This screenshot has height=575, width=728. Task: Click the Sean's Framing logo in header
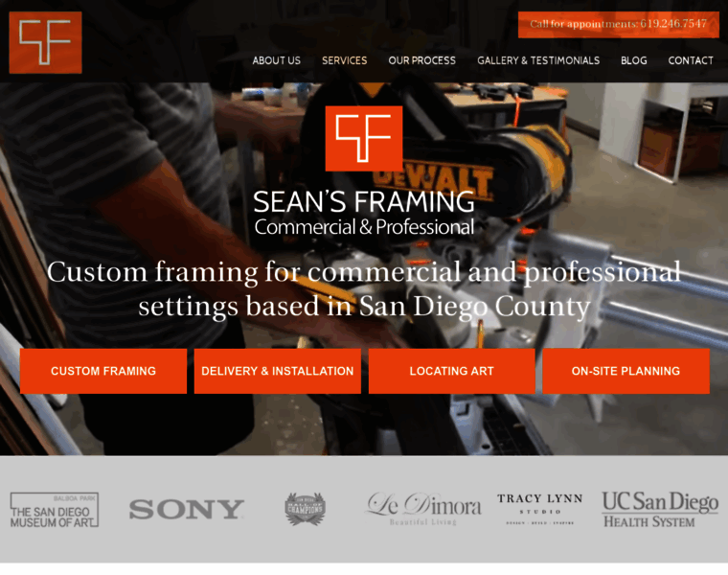(x=46, y=42)
